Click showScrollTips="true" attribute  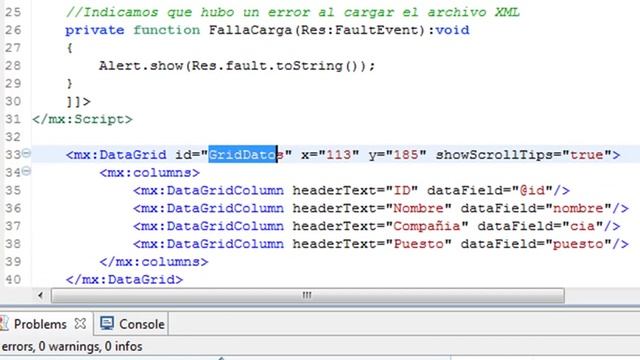click(x=524, y=155)
